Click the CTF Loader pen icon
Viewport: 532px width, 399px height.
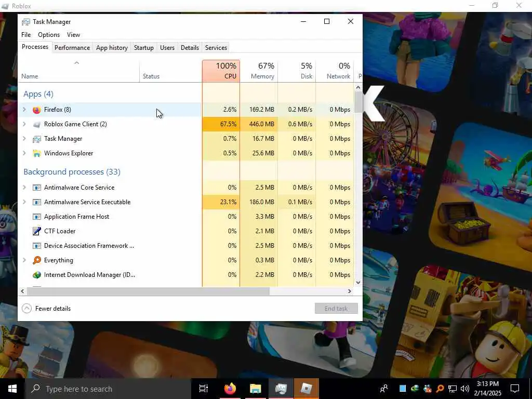click(x=37, y=231)
